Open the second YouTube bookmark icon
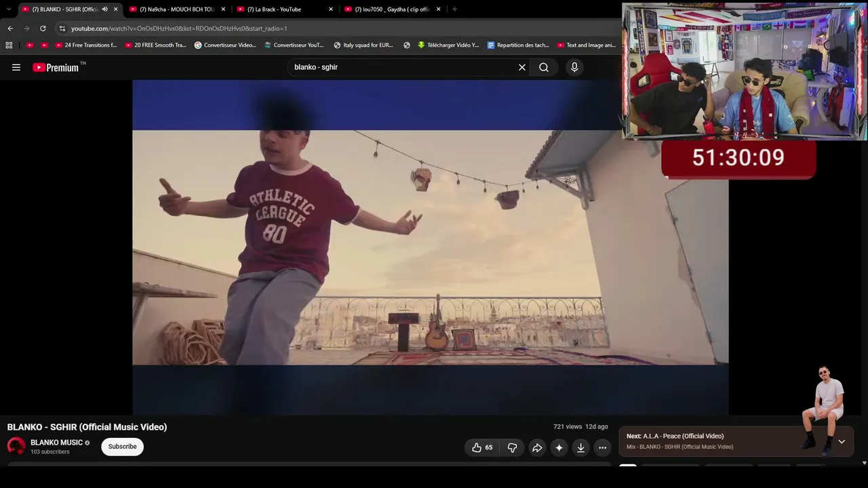This screenshot has height=488, width=868. click(x=45, y=45)
